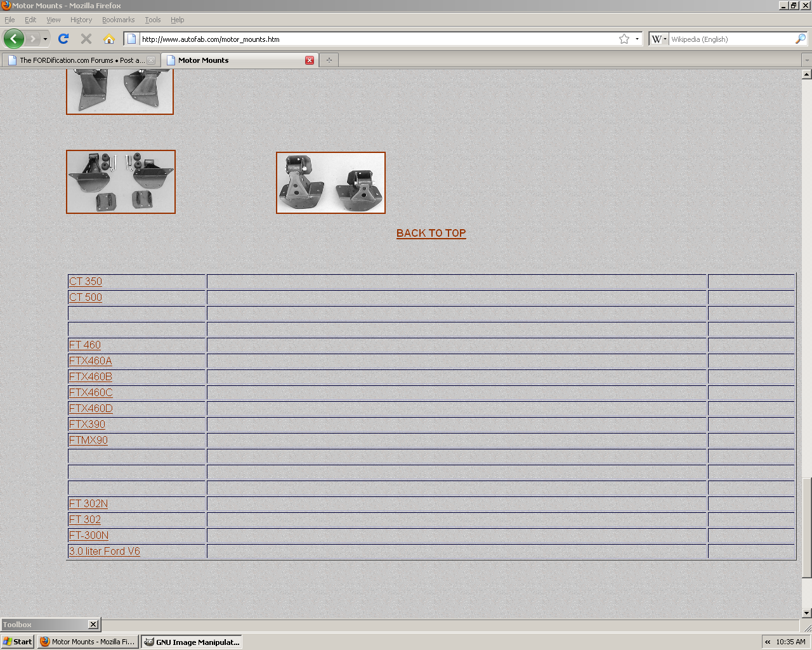
Task: Open the File menu
Action: [10, 20]
